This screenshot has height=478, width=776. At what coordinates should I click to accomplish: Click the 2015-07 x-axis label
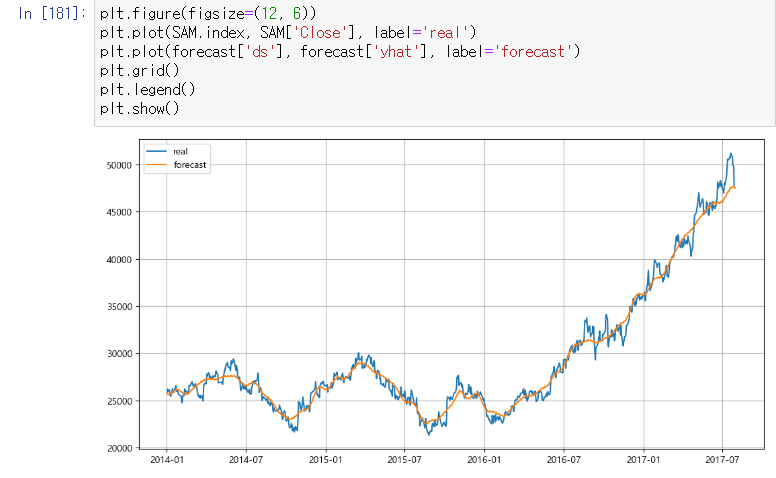pos(404,460)
